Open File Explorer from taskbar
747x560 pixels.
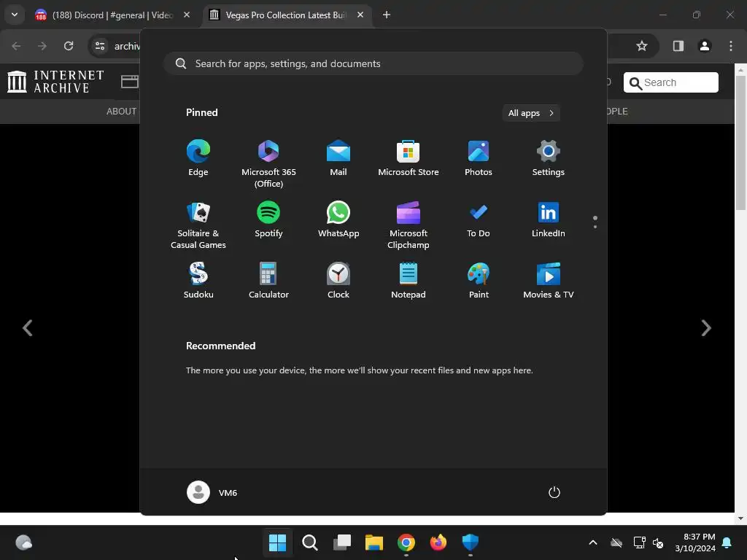tap(374, 542)
